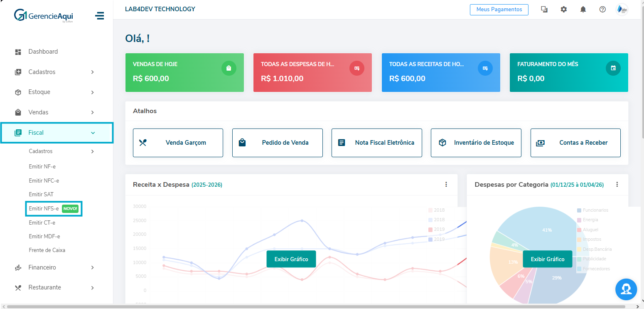Click the shopping bag icon on Vendas de Hoje
Image resolution: width=644 pixels, height=309 pixels.
point(229,68)
